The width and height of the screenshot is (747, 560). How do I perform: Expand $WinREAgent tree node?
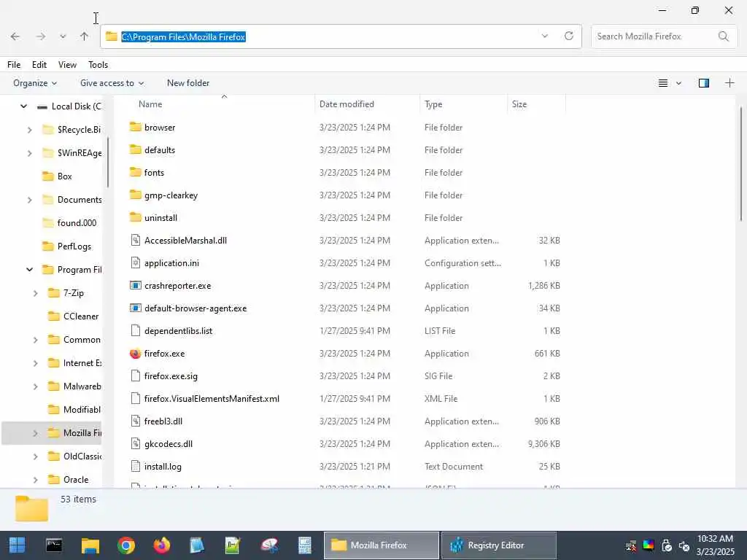[x=29, y=153]
